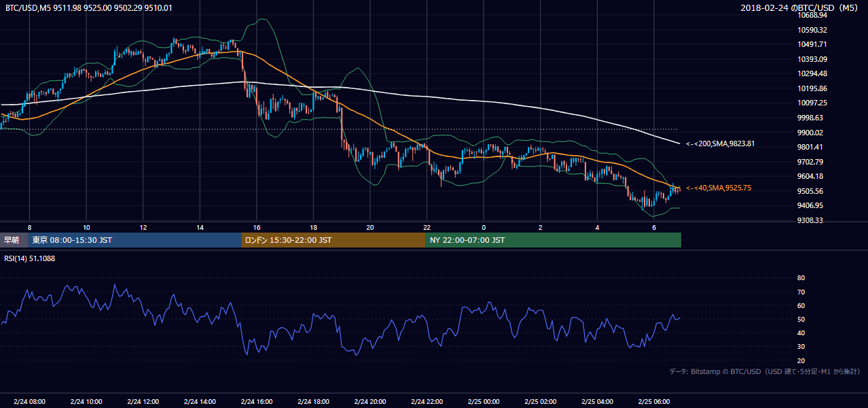Viewport: 868px width, 408px height.
Task: Click the RSI axis level 60
Action: (801, 305)
